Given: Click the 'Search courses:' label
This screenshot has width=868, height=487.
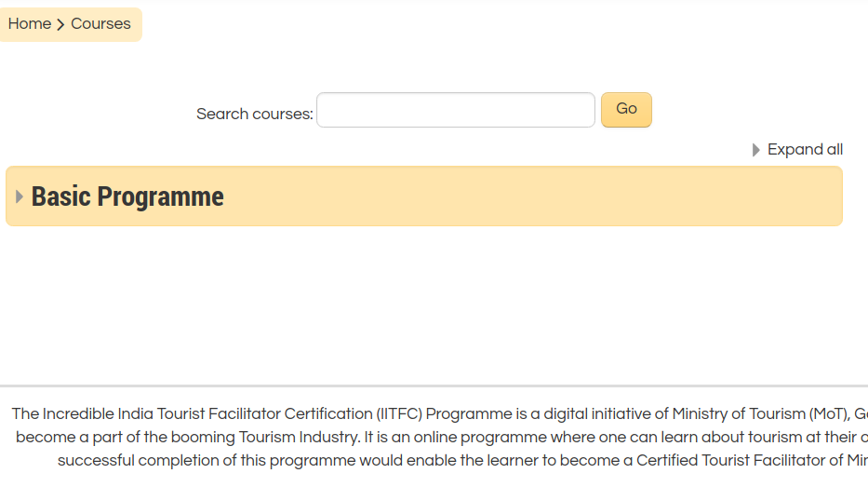Looking at the screenshot, I should point(254,115).
